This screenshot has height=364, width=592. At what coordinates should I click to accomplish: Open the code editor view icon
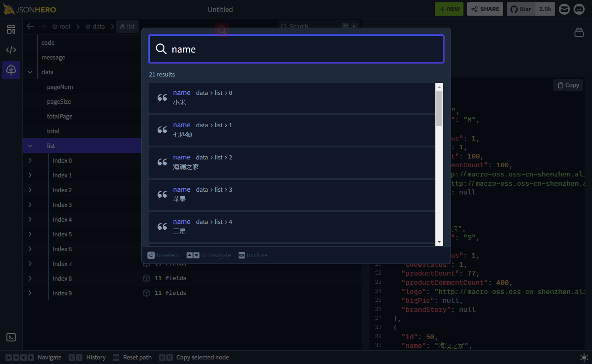pyautogui.click(x=11, y=50)
